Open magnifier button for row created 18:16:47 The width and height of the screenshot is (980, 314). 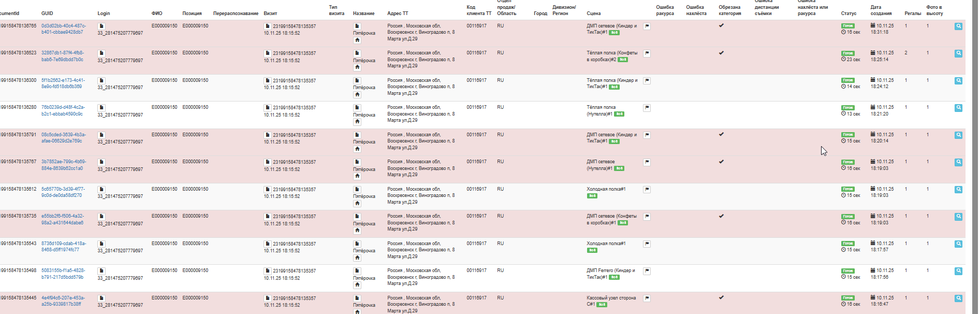tap(958, 298)
